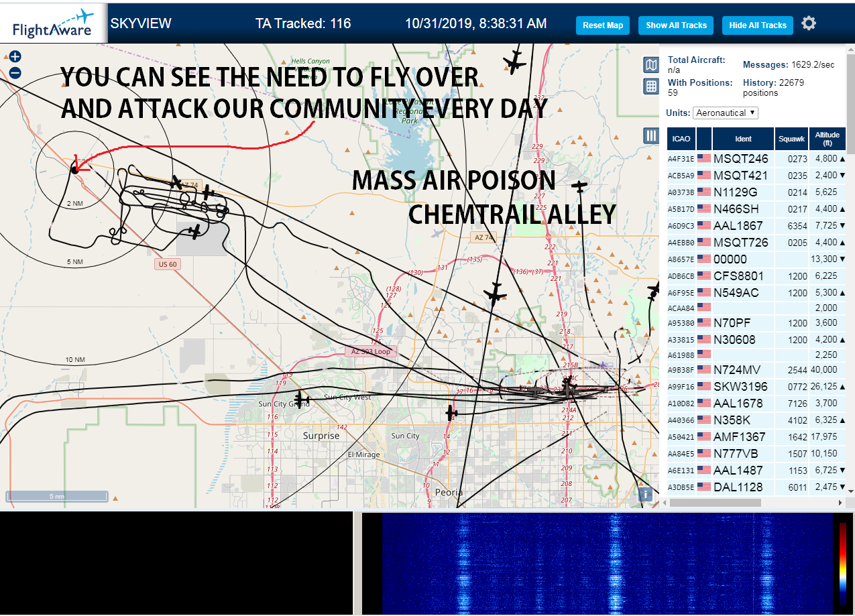Screen dimensions: 855x616
Task: Select ICAO ACAA84 row
Action: (x=756, y=308)
